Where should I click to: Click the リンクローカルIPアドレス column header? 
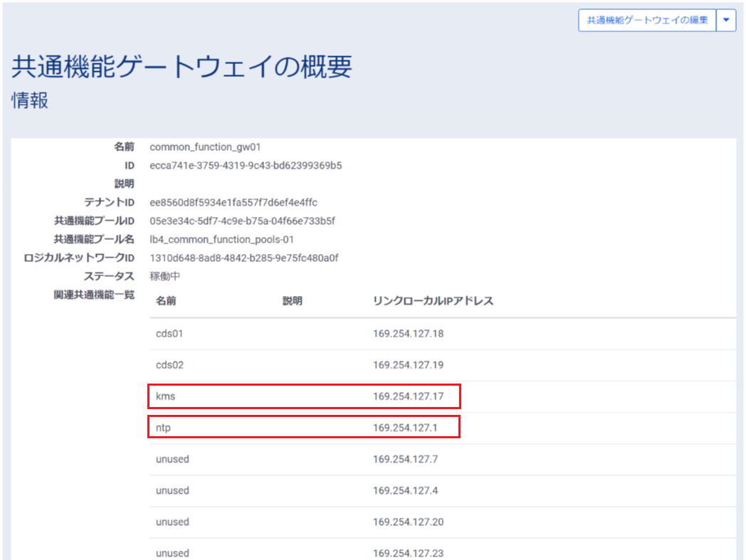433,301
